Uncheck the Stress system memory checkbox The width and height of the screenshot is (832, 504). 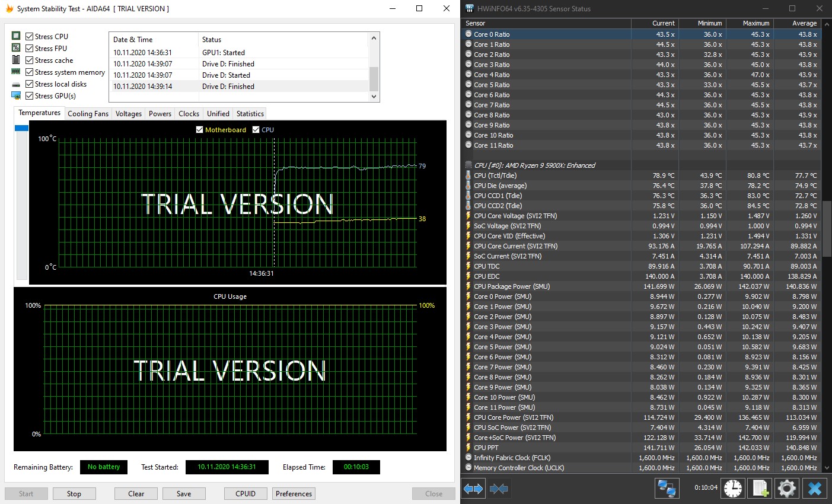pos(29,72)
